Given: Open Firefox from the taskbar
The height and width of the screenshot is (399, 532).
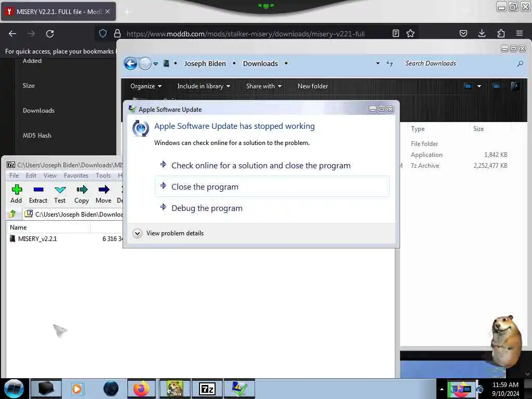Looking at the screenshot, I should (141, 389).
